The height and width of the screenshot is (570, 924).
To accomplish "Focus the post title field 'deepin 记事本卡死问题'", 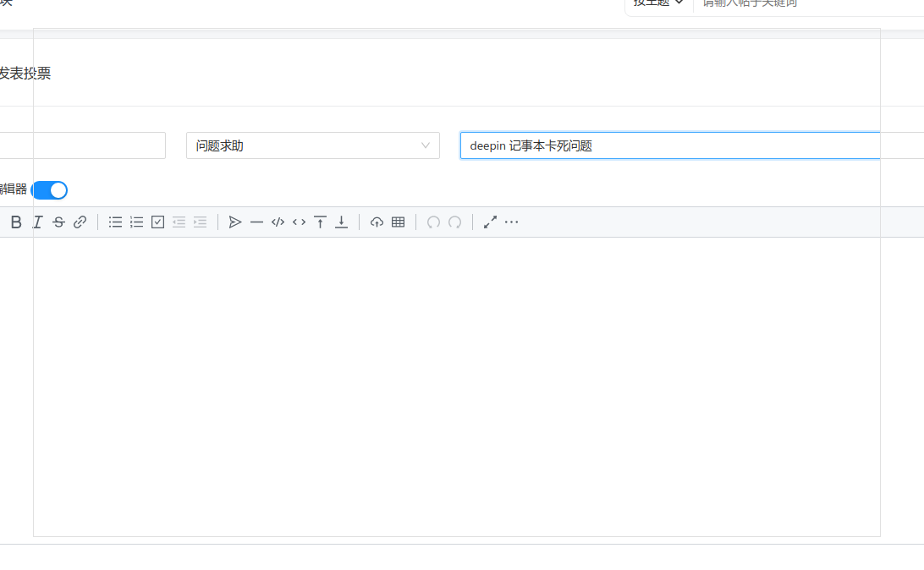I will 692,145.
